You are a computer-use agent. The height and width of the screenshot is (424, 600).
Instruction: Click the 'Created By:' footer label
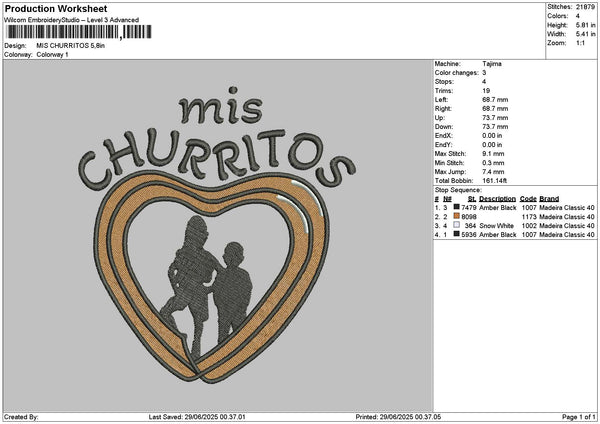tap(21, 417)
